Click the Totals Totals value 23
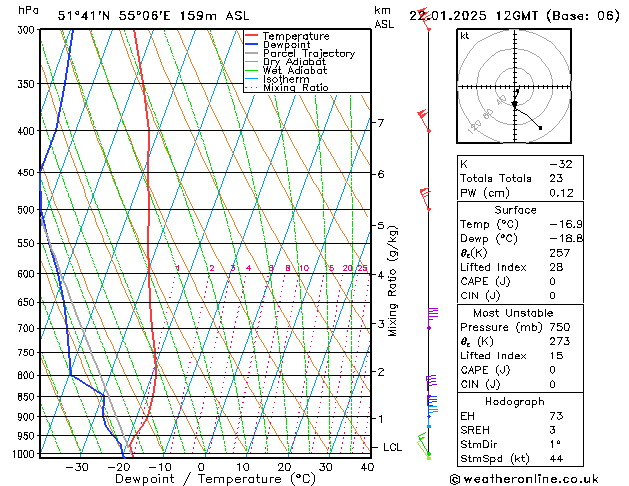Image resolution: width=629 pixels, height=486 pixels. tap(556, 178)
